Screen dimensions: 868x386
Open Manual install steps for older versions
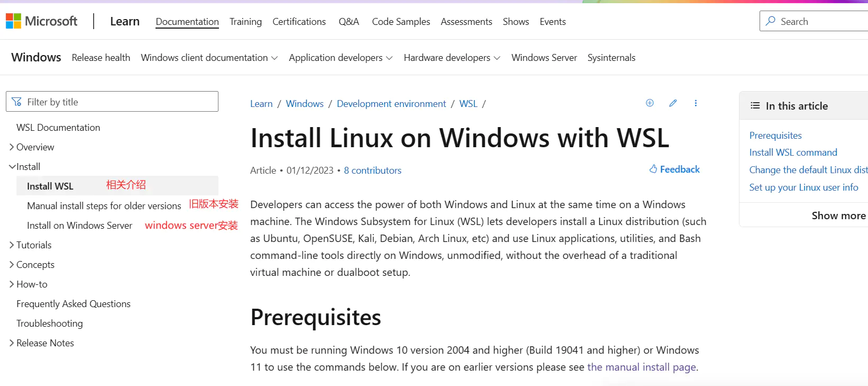pyautogui.click(x=104, y=206)
